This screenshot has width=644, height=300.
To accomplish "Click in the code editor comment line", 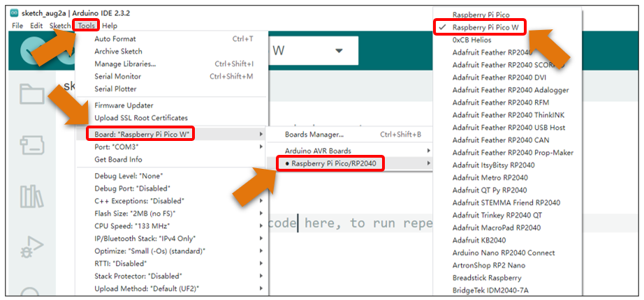I will pos(351,223).
